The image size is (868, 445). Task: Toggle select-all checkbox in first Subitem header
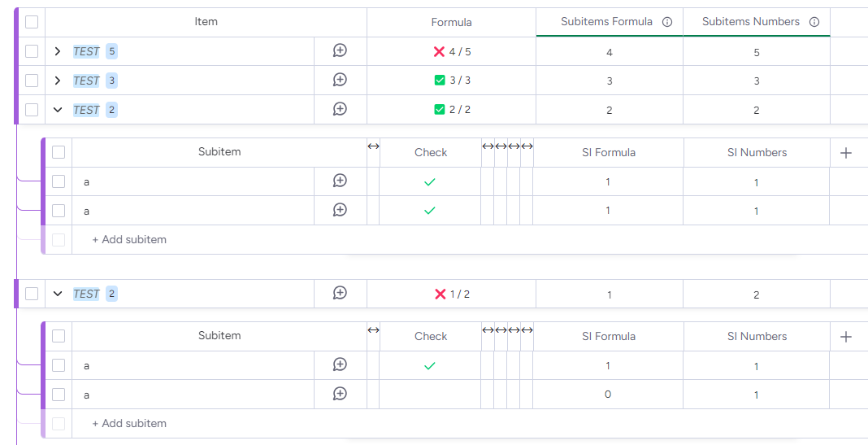pos(59,152)
